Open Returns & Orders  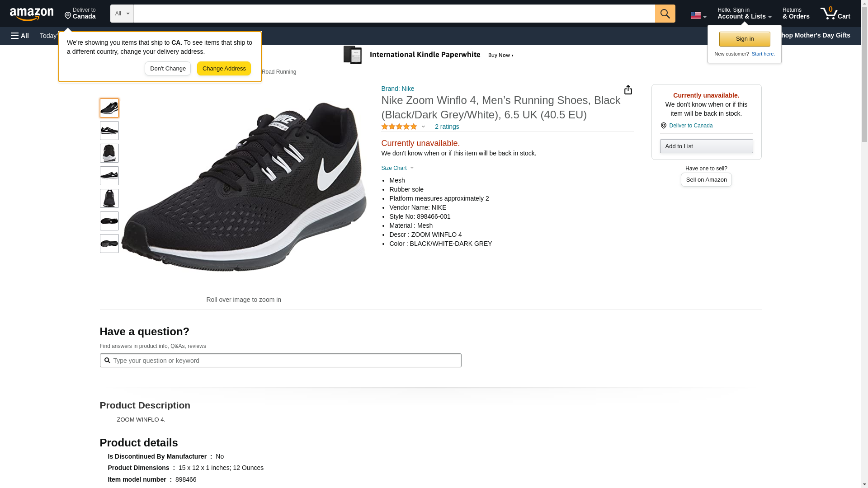pyautogui.click(x=796, y=14)
